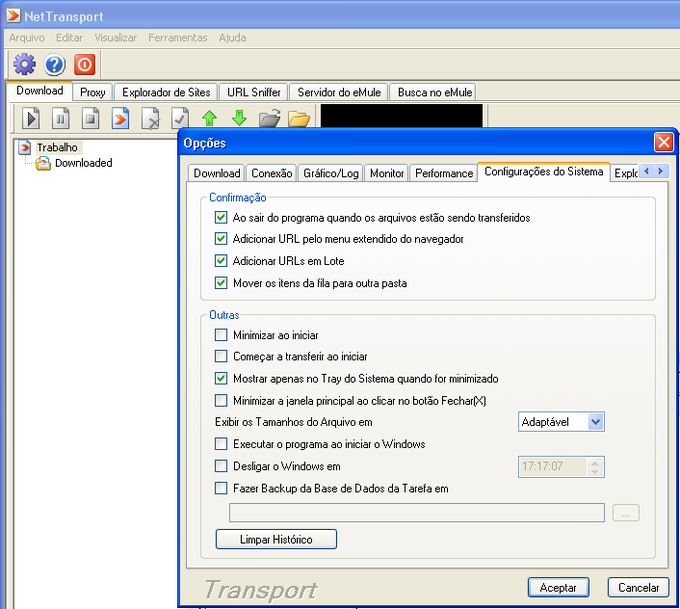Select the Downloaded tree item

(x=84, y=163)
